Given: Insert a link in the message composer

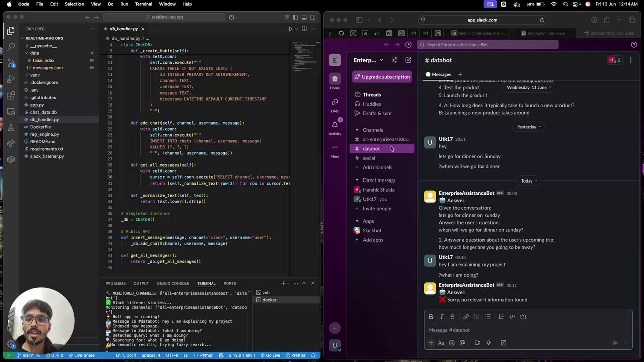Looking at the screenshot, I should (466, 317).
